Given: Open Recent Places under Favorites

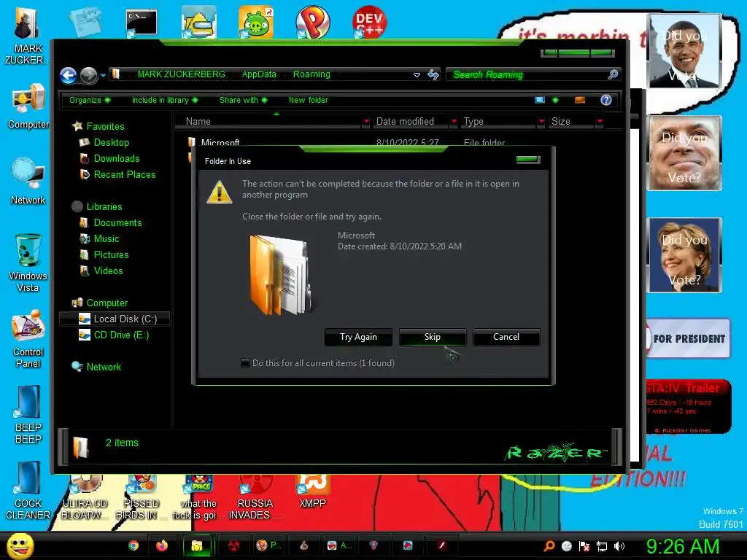Looking at the screenshot, I should click(124, 175).
